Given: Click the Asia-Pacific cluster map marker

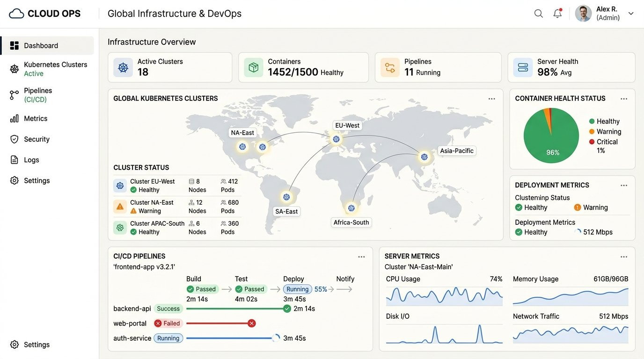Looking at the screenshot, I should (424, 157).
